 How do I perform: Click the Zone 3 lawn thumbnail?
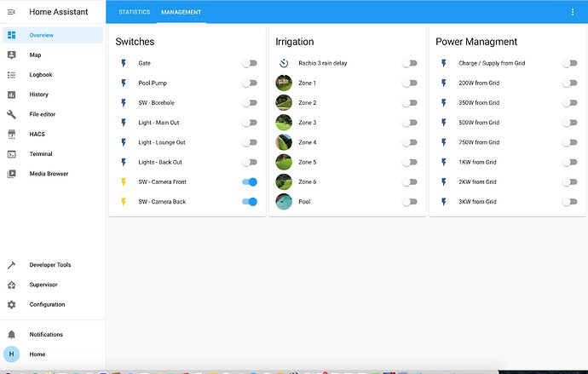pos(284,123)
